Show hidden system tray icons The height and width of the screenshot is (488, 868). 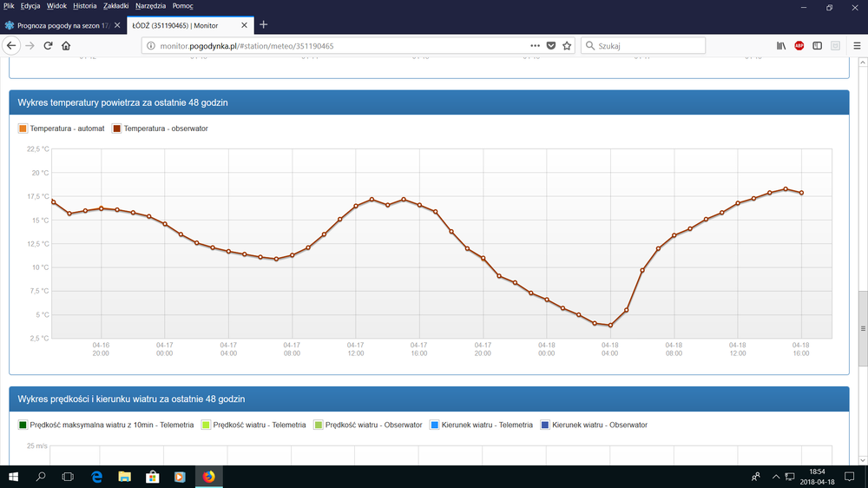pyautogui.click(x=775, y=477)
